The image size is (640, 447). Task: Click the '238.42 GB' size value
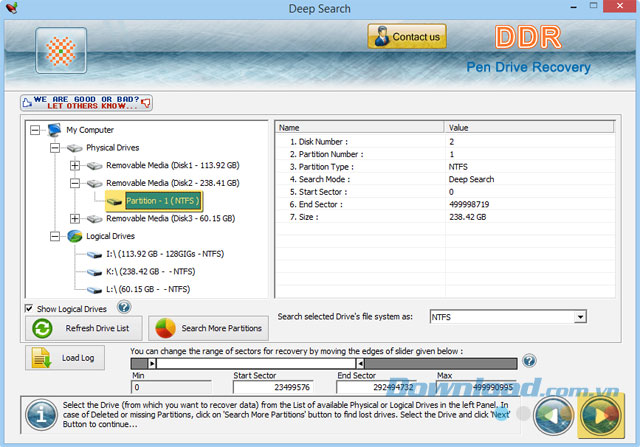click(x=468, y=217)
